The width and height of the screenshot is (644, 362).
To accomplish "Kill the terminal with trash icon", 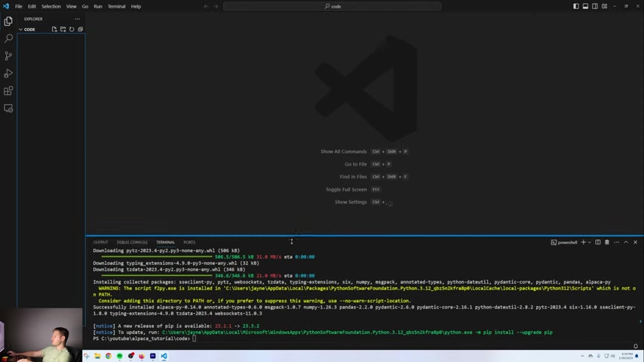I will click(607, 242).
